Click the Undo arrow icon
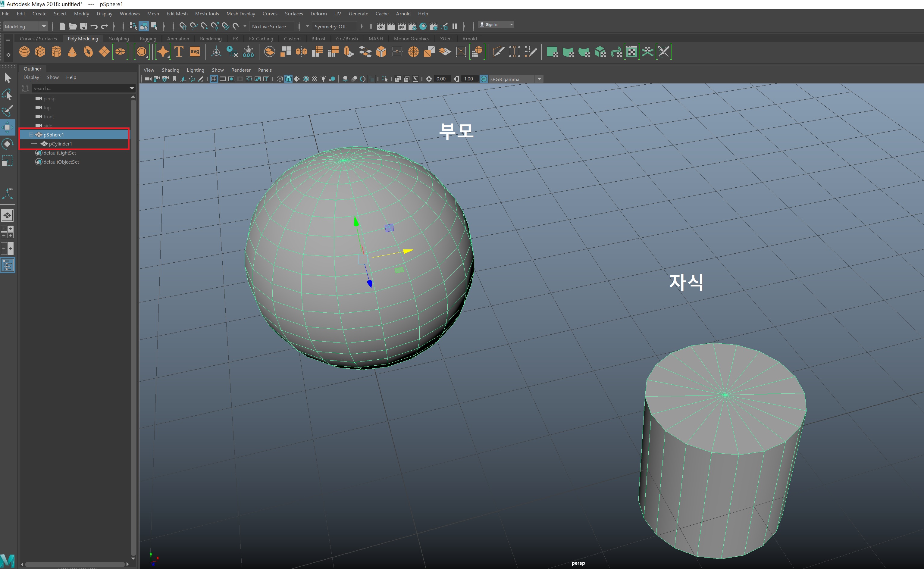 [94, 26]
